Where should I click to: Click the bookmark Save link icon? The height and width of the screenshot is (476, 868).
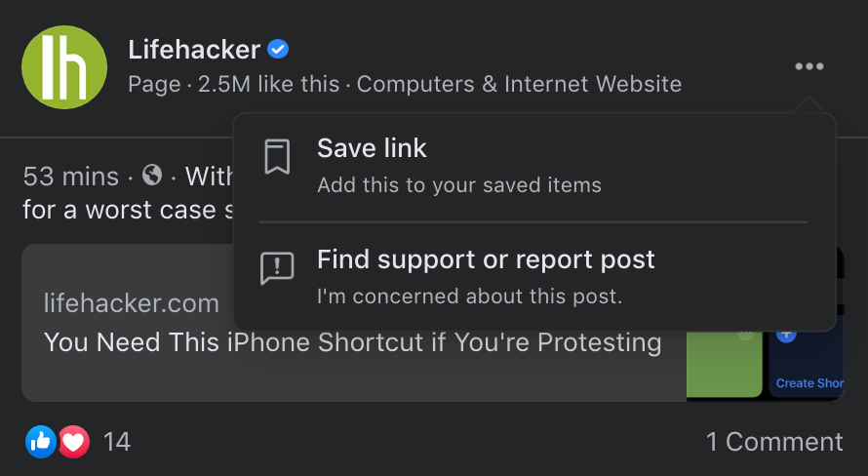pyautogui.click(x=277, y=157)
